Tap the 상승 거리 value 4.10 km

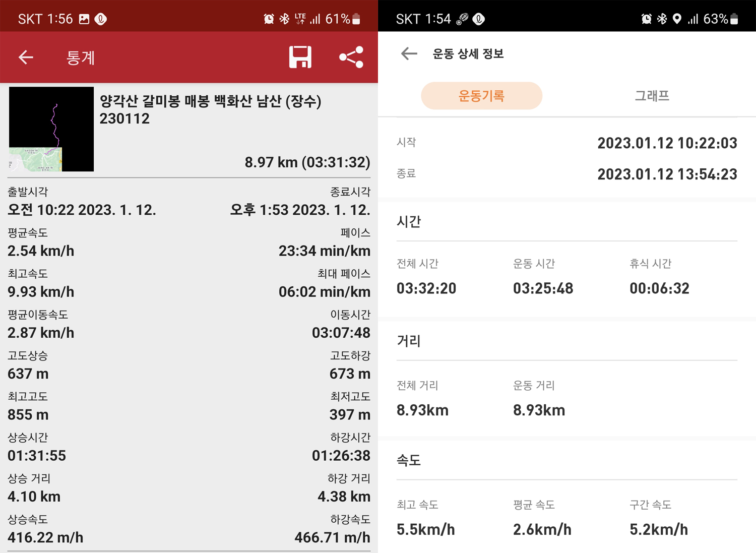(34, 497)
